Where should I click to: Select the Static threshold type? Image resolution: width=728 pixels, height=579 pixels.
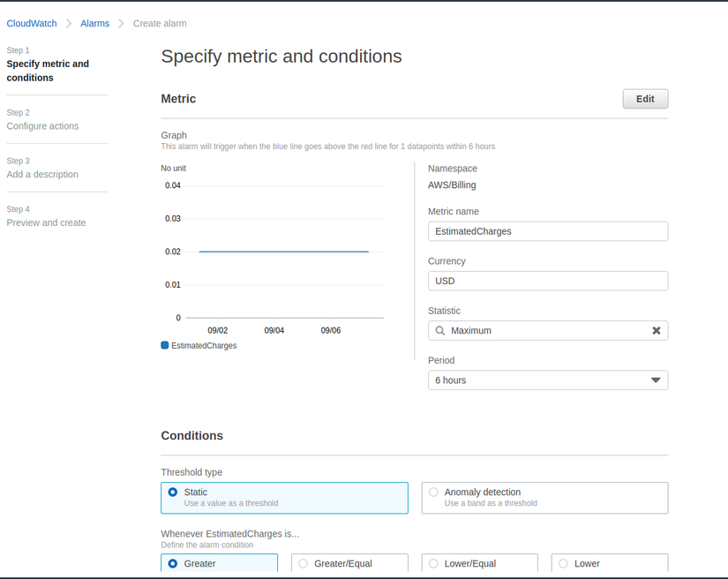click(173, 493)
